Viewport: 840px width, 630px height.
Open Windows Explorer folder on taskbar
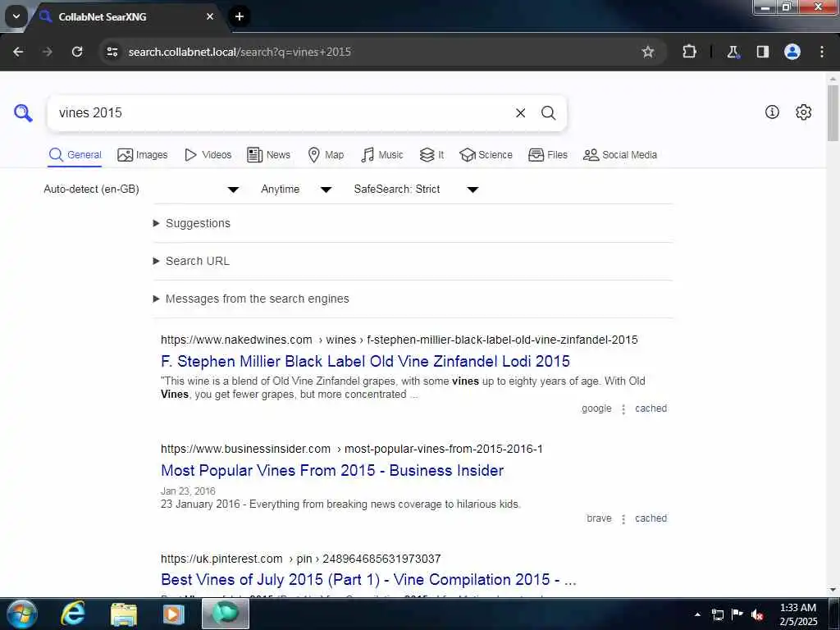coord(124,614)
